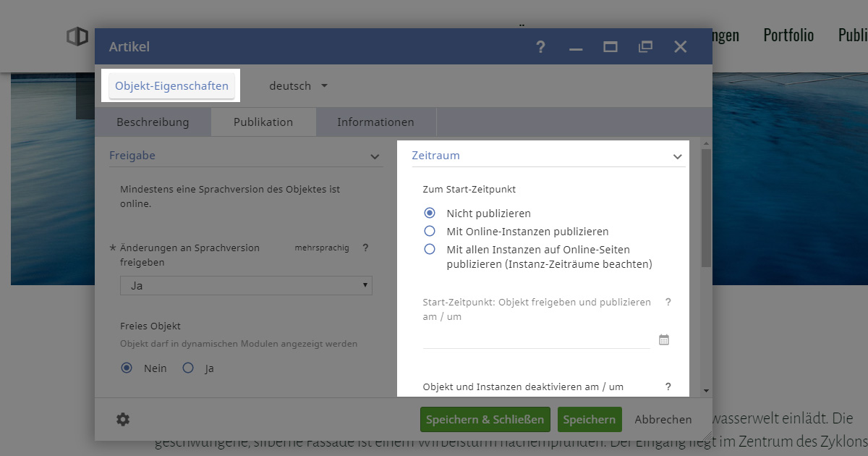Click the 'Speichern & Schließen' button
868x456 pixels.
point(485,420)
